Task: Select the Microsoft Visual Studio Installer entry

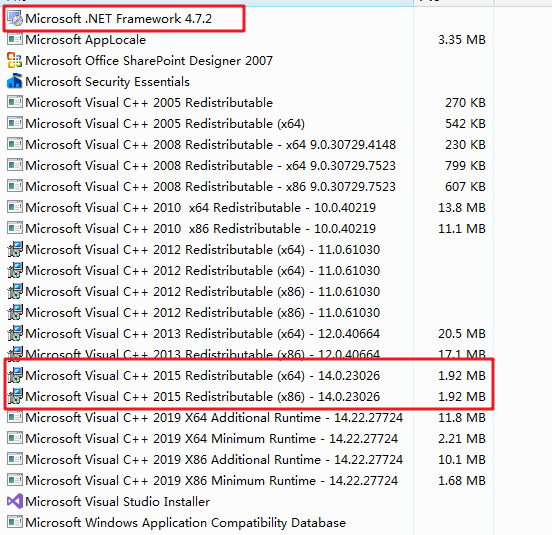Action: pyautogui.click(x=118, y=502)
